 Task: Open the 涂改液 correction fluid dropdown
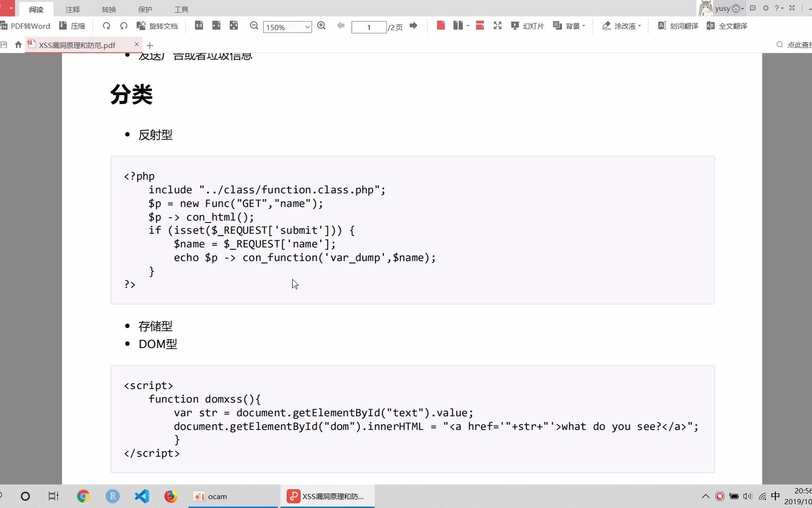tap(621, 26)
